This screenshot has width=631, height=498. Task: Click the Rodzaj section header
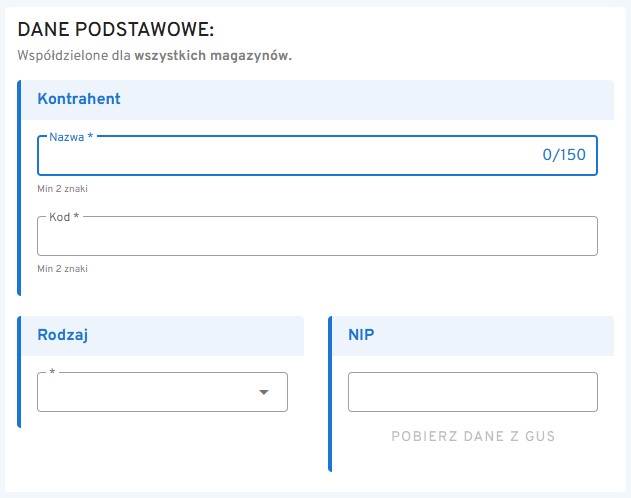point(63,335)
